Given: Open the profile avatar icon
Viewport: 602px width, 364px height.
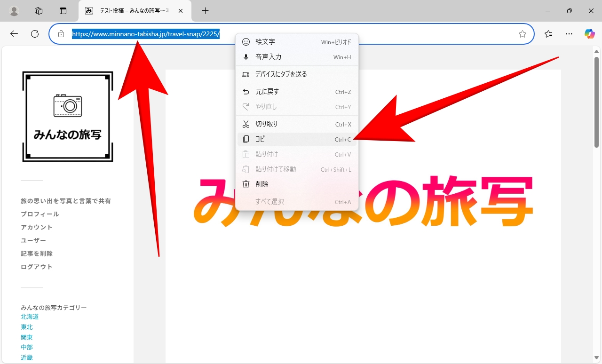Looking at the screenshot, I should [x=14, y=11].
